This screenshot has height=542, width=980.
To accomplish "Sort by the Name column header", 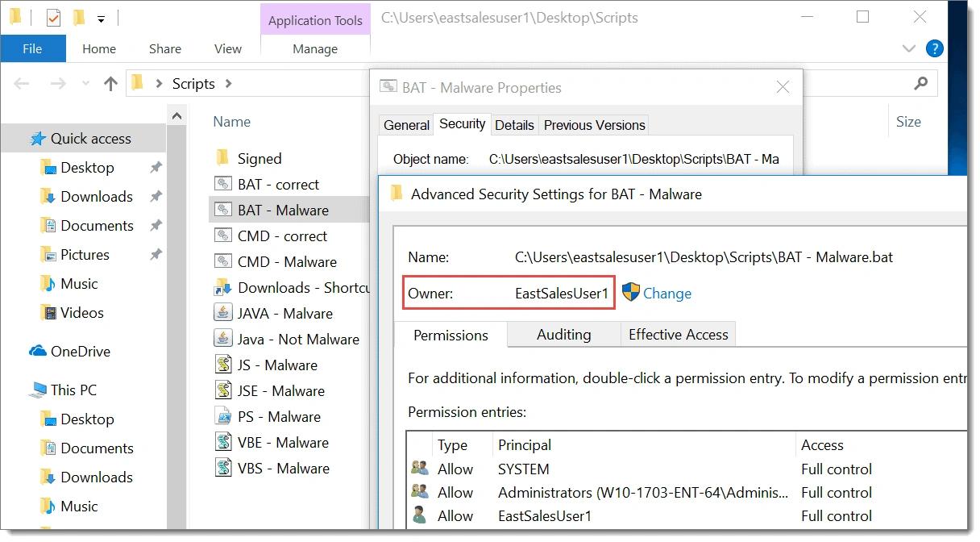I will coord(231,122).
